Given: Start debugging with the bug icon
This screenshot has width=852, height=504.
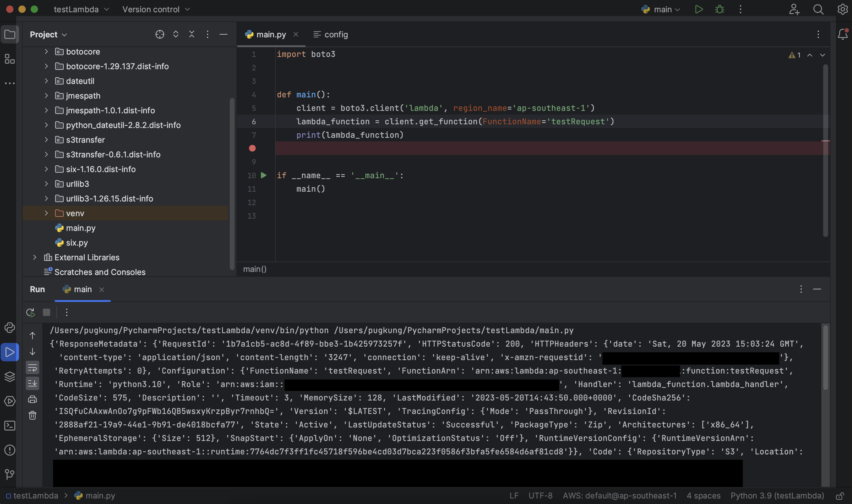Looking at the screenshot, I should [x=720, y=9].
